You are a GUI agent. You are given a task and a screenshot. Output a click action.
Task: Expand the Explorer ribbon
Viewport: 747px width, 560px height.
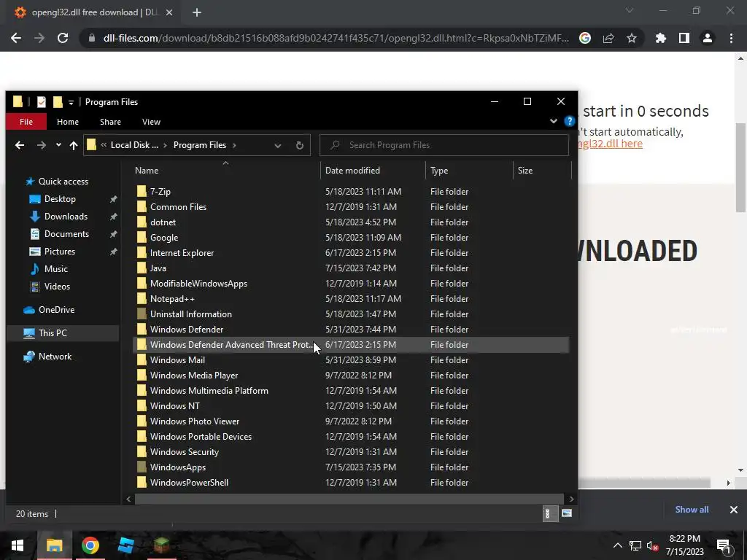[554, 121]
